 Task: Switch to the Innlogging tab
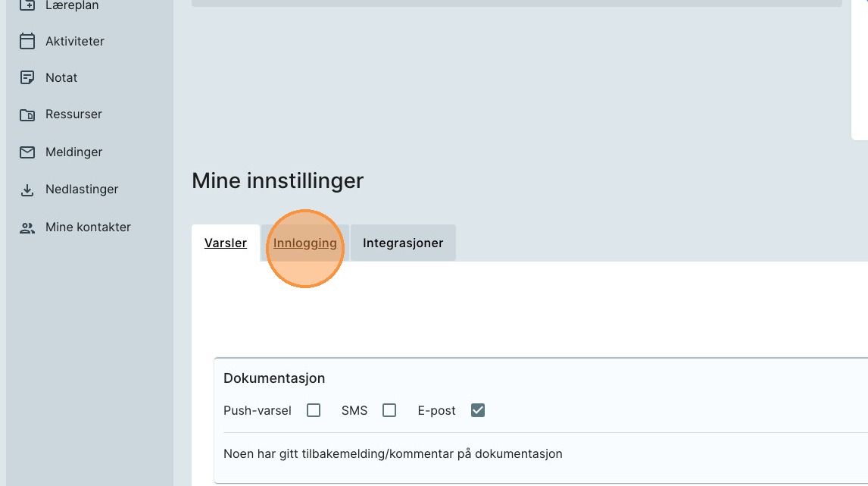click(x=305, y=243)
